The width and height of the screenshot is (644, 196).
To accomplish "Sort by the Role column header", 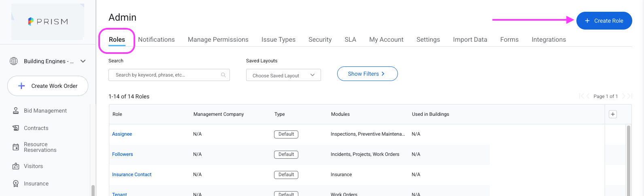I will [x=117, y=114].
